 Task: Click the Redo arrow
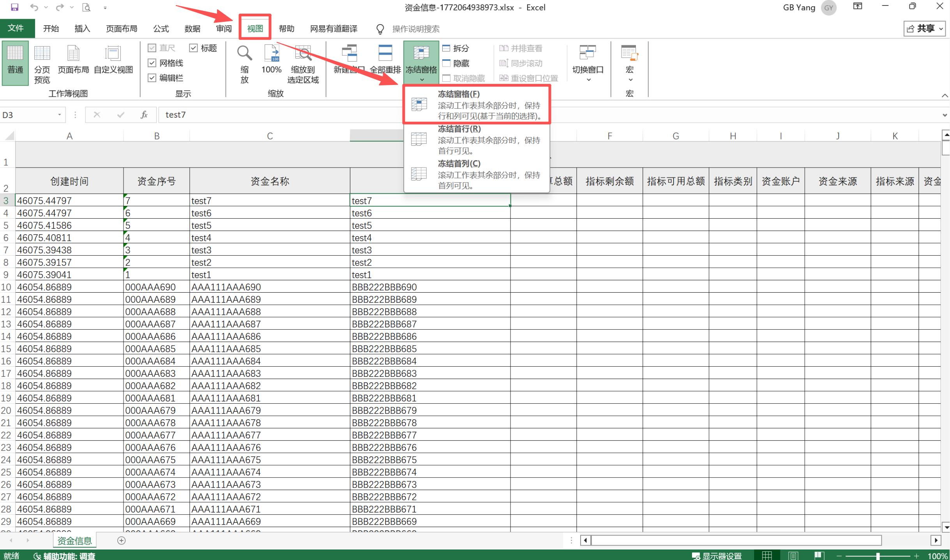coord(60,7)
